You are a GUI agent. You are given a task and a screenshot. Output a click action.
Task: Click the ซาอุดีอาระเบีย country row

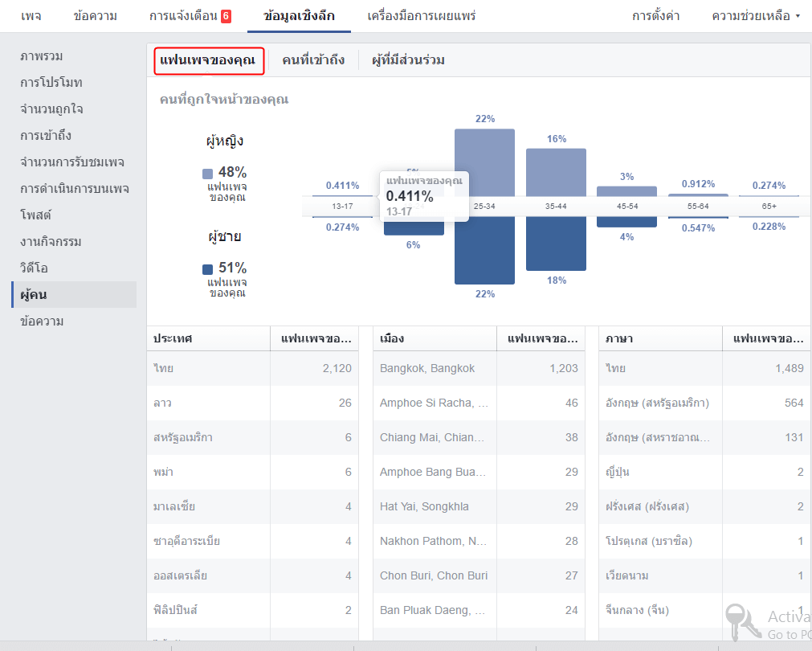pyautogui.click(x=253, y=541)
